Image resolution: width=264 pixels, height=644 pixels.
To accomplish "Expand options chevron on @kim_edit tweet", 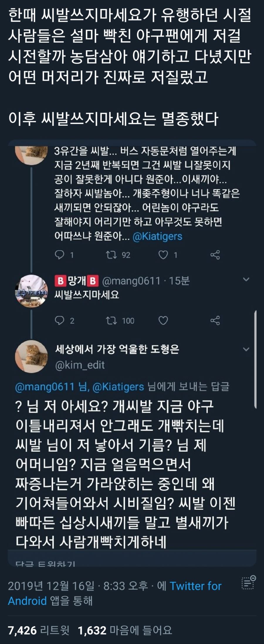I will 246,349.
